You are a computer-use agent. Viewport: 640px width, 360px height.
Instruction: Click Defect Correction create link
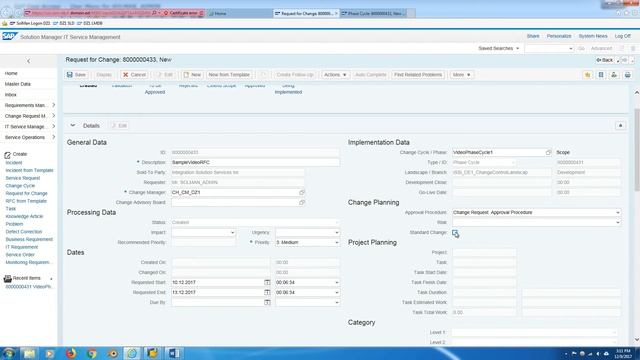click(24, 231)
